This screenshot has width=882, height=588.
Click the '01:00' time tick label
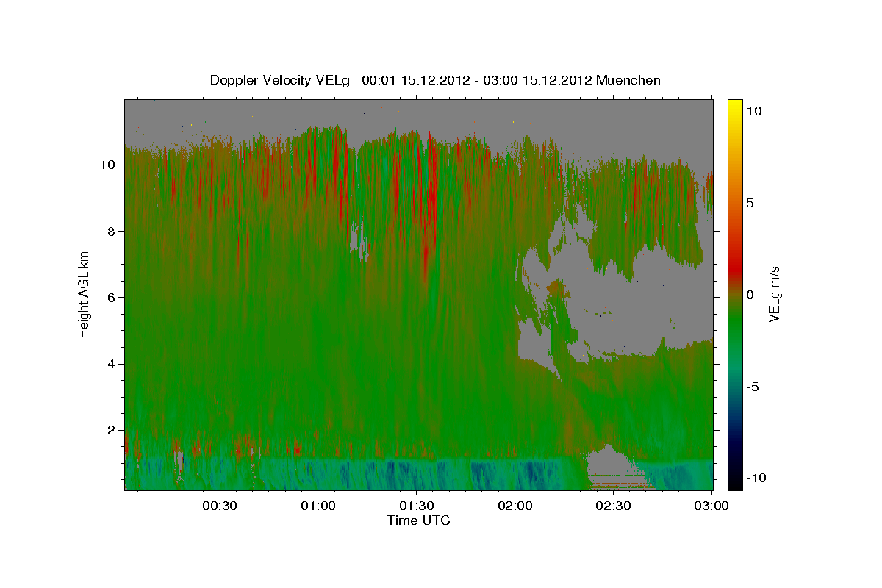pos(317,506)
